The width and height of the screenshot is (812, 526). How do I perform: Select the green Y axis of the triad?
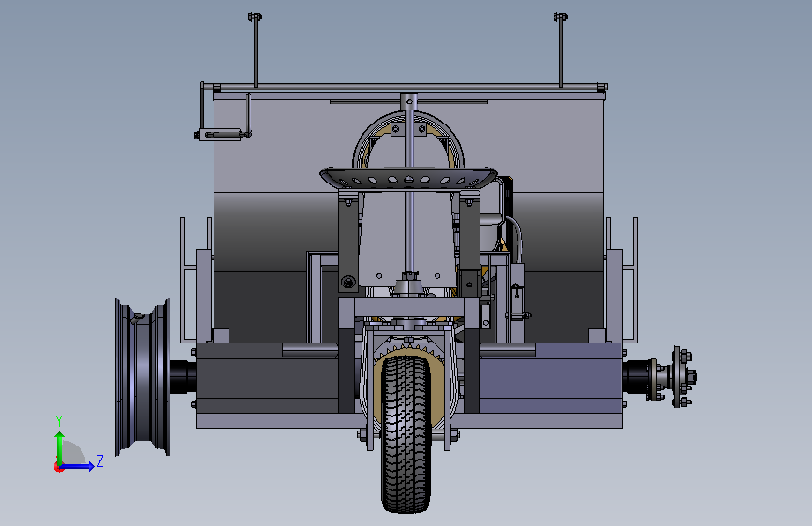coord(60,448)
